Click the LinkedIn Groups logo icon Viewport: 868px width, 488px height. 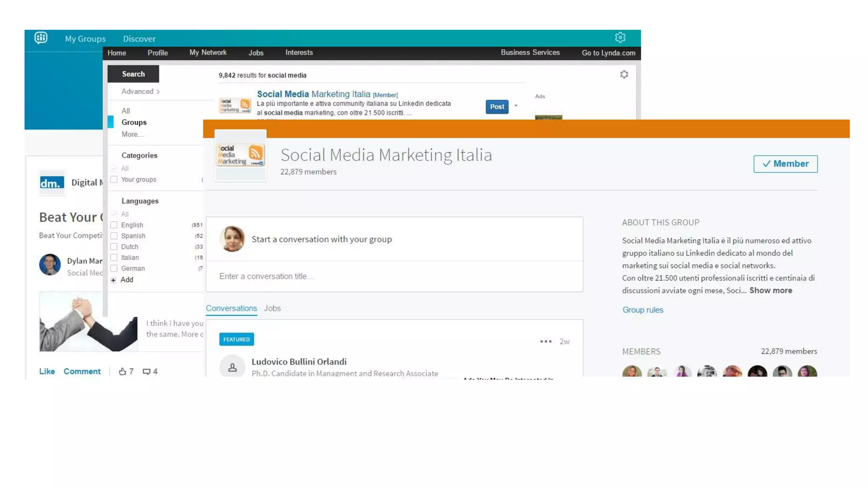pyautogui.click(x=41, y=38)
